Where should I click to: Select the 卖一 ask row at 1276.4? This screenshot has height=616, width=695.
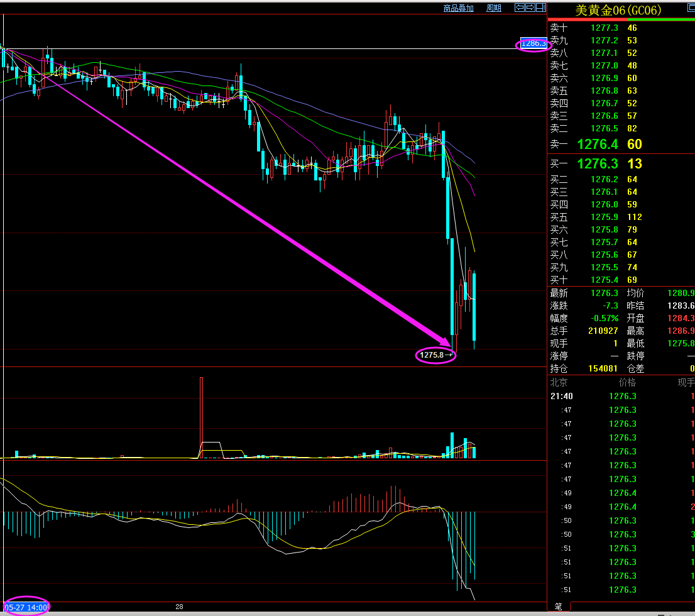point(621,144)
